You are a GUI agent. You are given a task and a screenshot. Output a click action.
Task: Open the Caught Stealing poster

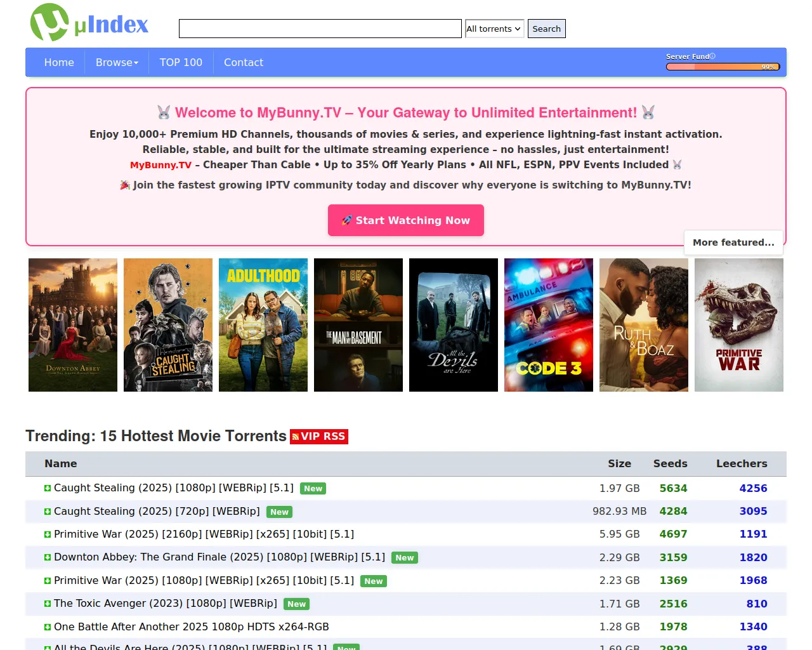pos(168,325)
